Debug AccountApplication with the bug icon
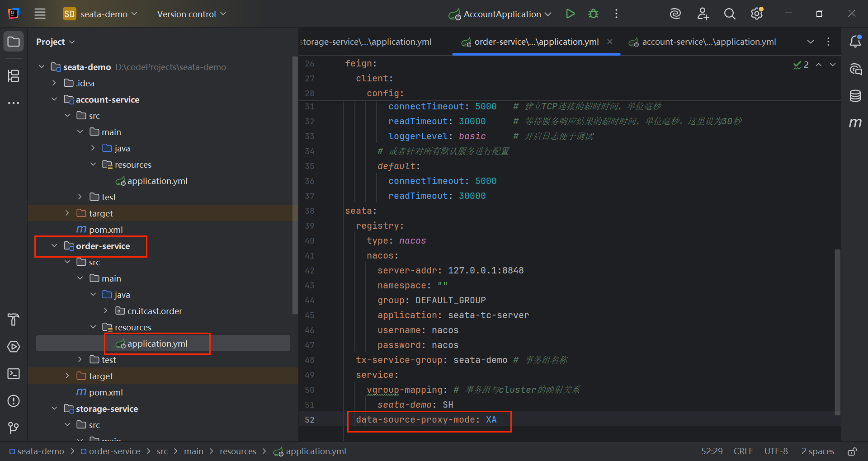 [593, 14]
